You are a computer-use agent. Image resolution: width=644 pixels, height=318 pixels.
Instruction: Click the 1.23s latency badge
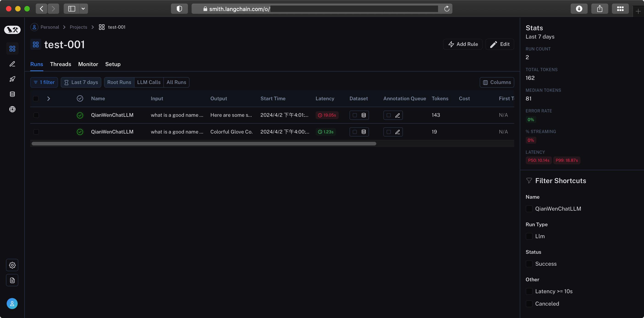(x=325, y=132)
